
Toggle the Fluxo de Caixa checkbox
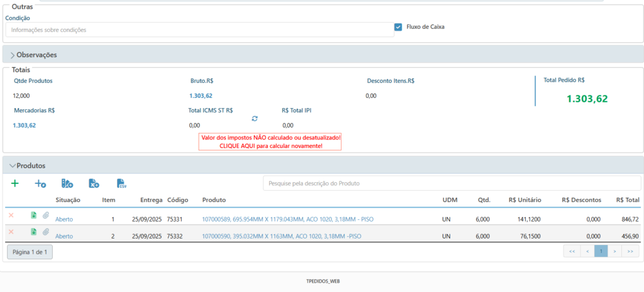[x=398, y=27]
